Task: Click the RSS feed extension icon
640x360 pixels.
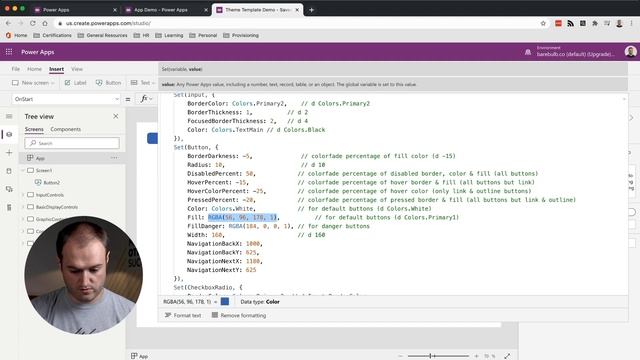Action: point(571,23)
